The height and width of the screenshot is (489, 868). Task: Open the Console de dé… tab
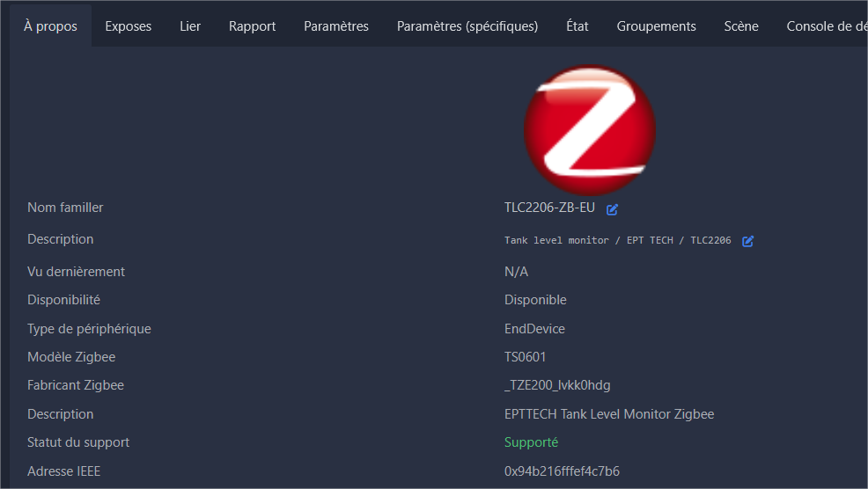pyautogui.click(x=827, y=26)
